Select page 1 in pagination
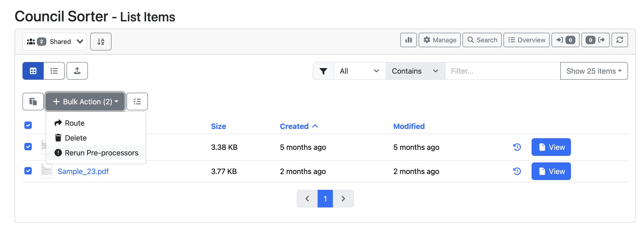The height and width of the screenshot is (230, 644). 325,199
